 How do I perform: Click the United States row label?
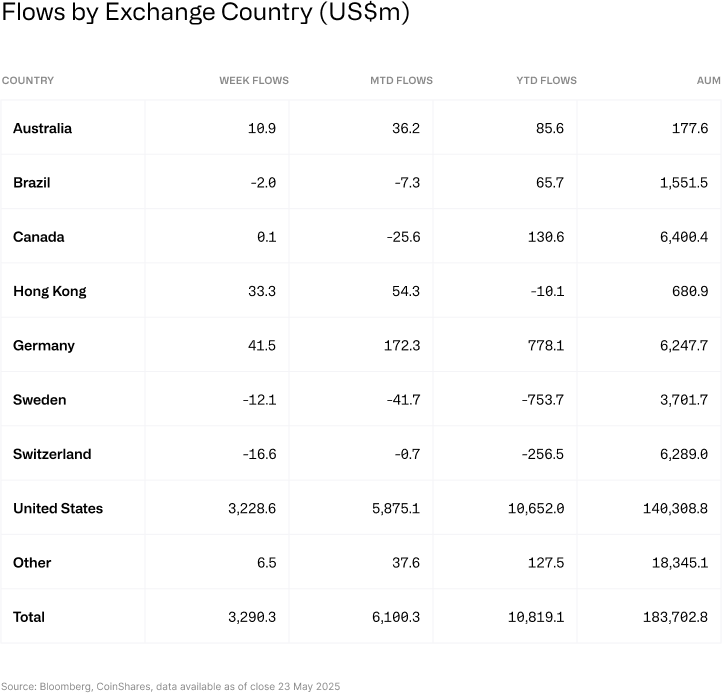[58, 508]
